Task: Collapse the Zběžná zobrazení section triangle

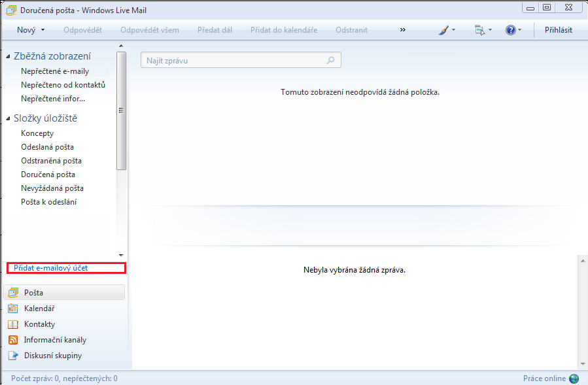Action: point(9,57)
